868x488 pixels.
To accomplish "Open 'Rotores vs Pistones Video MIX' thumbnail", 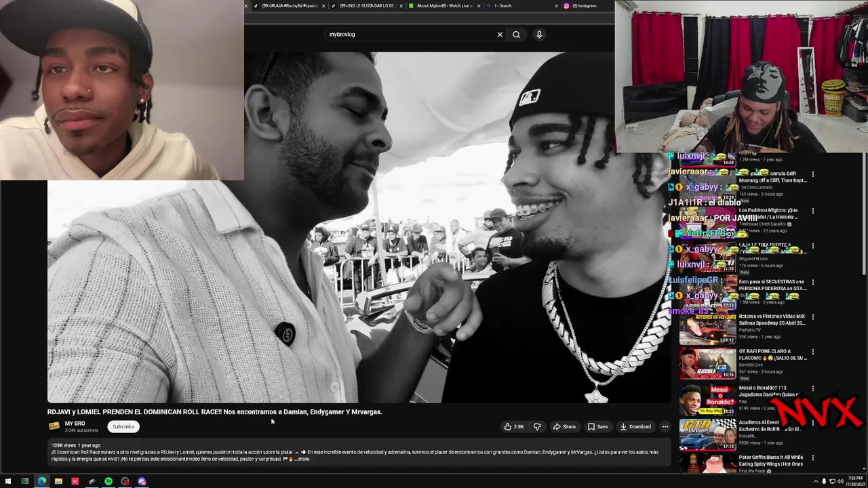I will click(x=707, y=328).
